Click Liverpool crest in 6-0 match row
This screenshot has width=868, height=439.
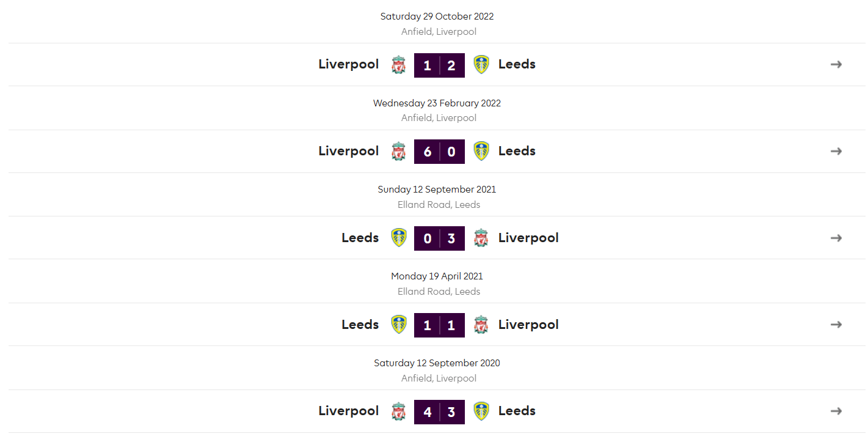[x=398, y=152]
